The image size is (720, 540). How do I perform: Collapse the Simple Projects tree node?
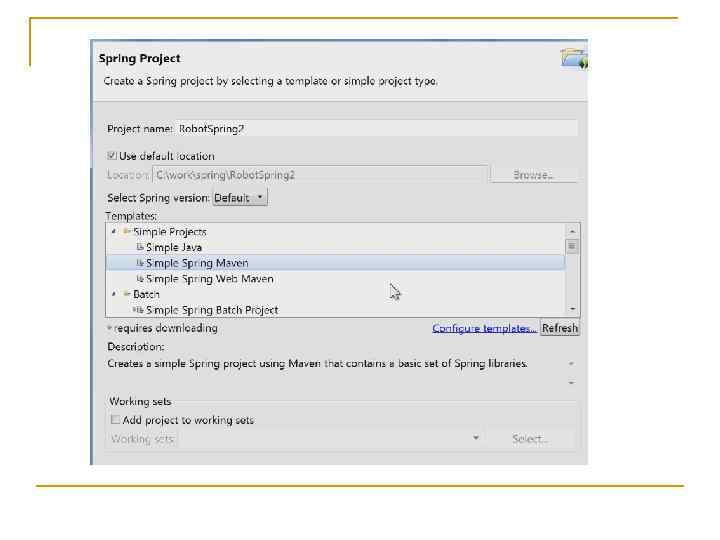pyautogui.click(x=113, y=232)
